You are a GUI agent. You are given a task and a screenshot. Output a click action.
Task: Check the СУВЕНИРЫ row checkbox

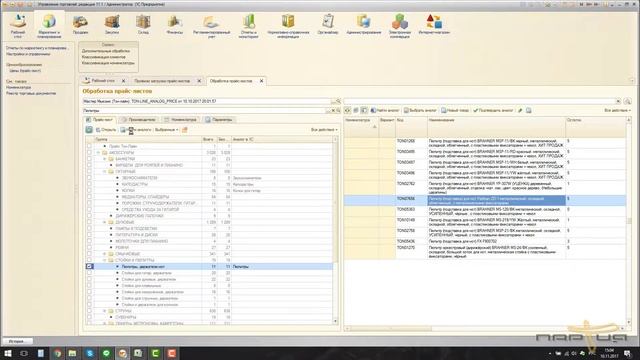click(89, 317)
